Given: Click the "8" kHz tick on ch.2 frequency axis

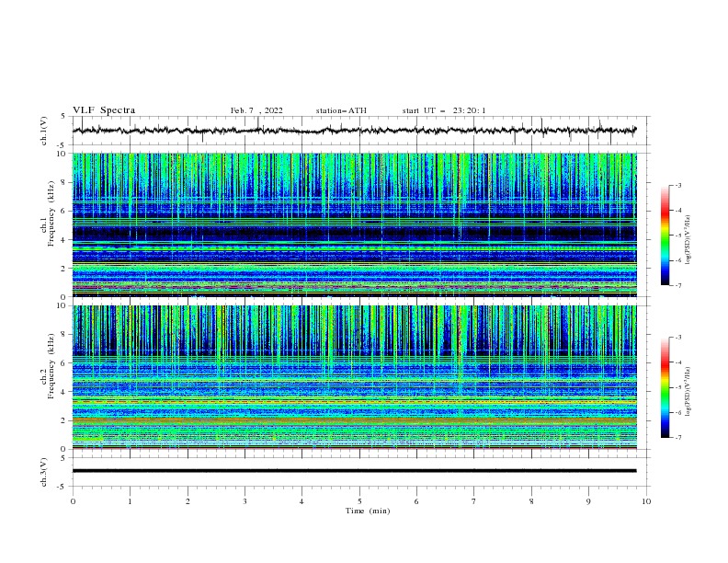Looking at the screenshot, I should coord(64,335).
